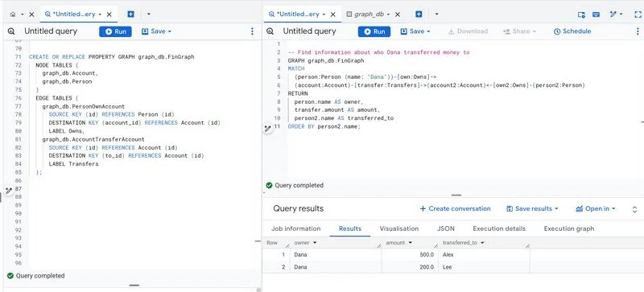Click the Download button

[x=468, y=31]
